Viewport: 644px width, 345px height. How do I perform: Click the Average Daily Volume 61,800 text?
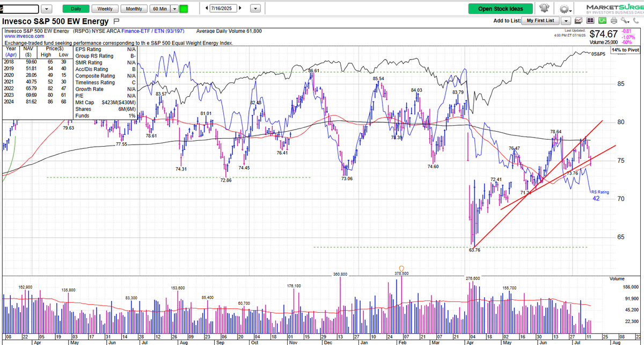pyautogui.click(x=229, y=31)
